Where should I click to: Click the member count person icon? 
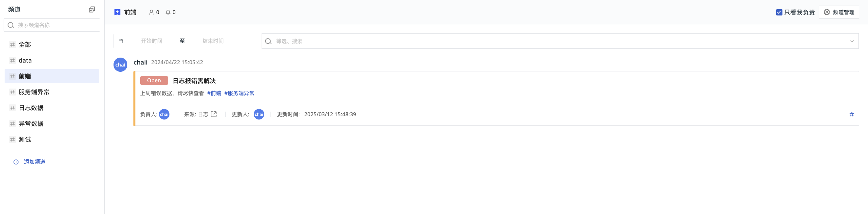coord(151,12)
